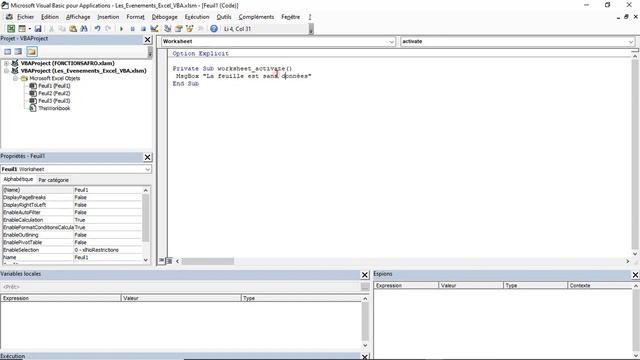Click the View Code icon in Project panel
The height and width of the screenshot is (360, 640).
tap(8, 51)
